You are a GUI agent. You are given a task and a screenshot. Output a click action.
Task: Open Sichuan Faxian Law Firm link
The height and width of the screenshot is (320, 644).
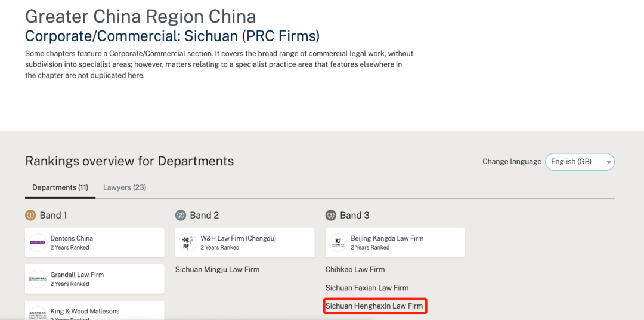(367, 288)
